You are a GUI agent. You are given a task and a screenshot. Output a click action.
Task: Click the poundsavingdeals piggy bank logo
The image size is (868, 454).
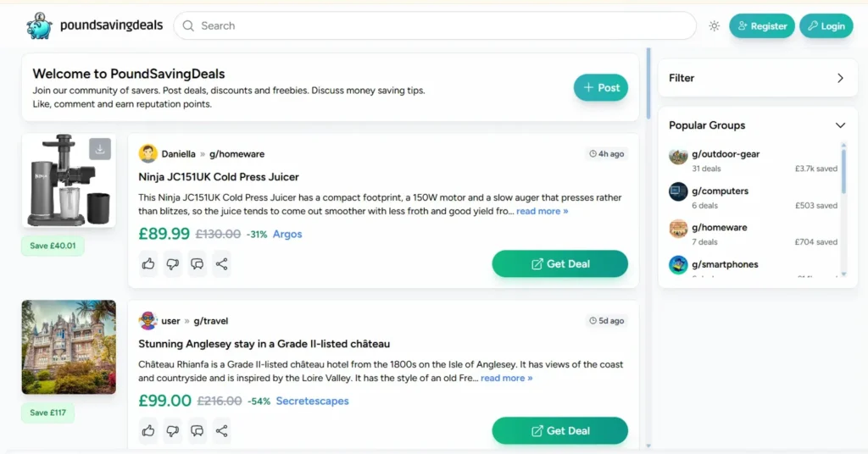(39, 26)
